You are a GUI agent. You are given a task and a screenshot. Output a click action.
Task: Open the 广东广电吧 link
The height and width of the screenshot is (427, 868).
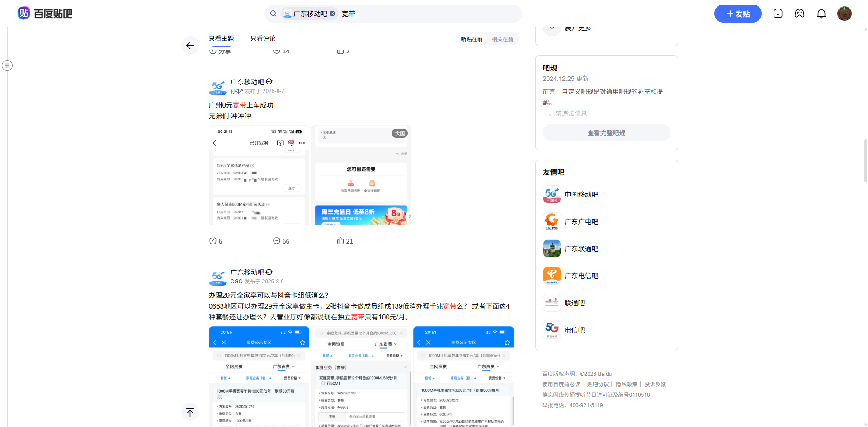581,222
